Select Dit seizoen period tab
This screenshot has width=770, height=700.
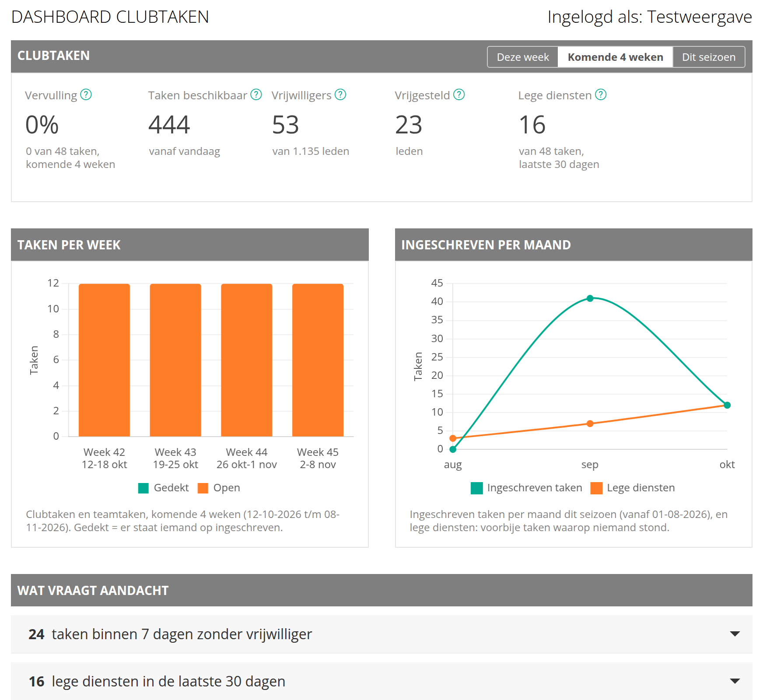coord(709,57)
